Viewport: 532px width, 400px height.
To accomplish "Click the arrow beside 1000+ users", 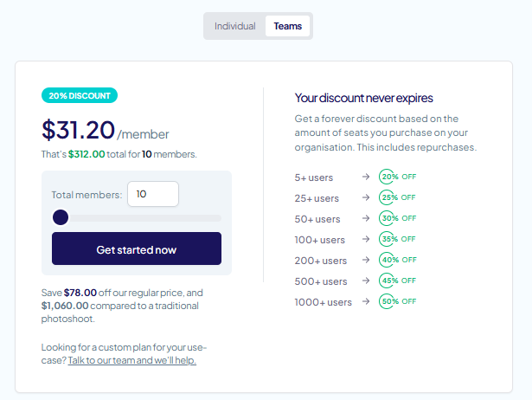I will [366, 301].
